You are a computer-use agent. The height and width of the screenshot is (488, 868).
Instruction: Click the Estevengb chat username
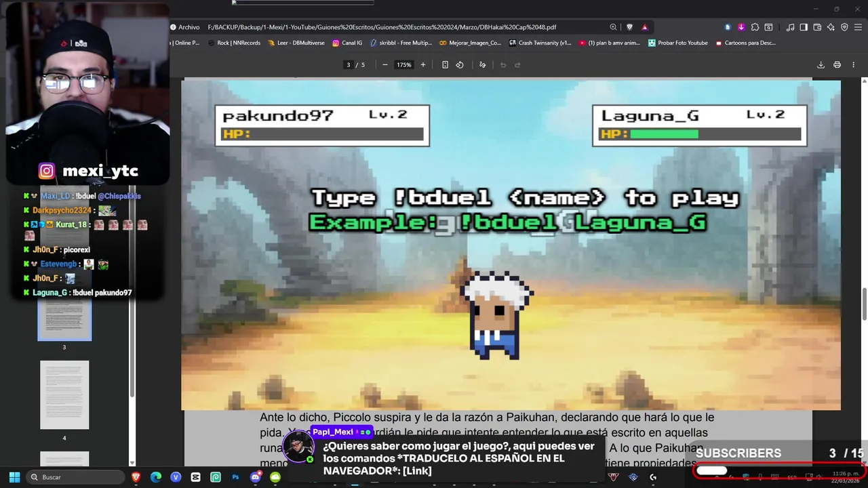tap(58, 264)
